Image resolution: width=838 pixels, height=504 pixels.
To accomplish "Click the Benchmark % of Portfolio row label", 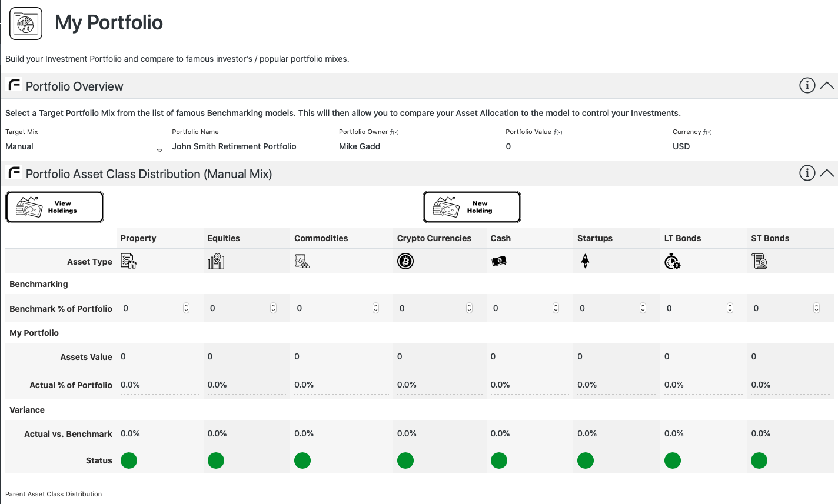I will tap(61, 309).
